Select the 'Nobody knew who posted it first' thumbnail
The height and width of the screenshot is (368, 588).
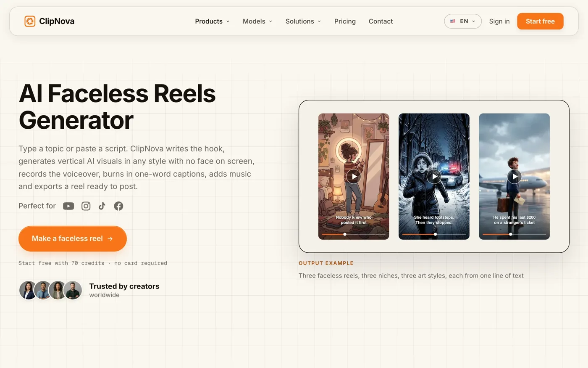click(x=354, y=177)
